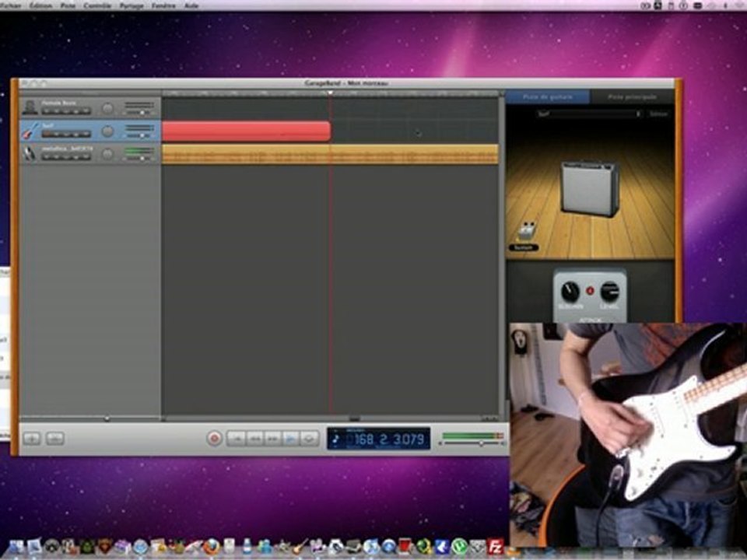Click the Female Basic track name
The image size is (747, 560).
click(x=58, y=103)
